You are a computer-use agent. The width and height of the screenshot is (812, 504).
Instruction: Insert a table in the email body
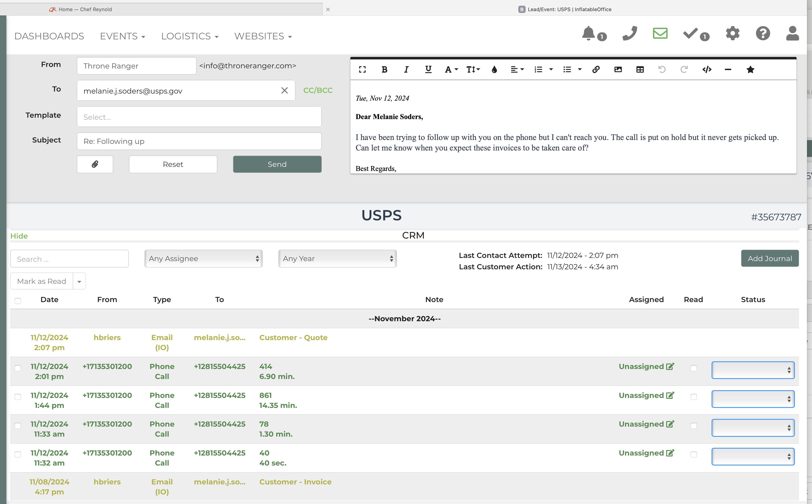640,69
